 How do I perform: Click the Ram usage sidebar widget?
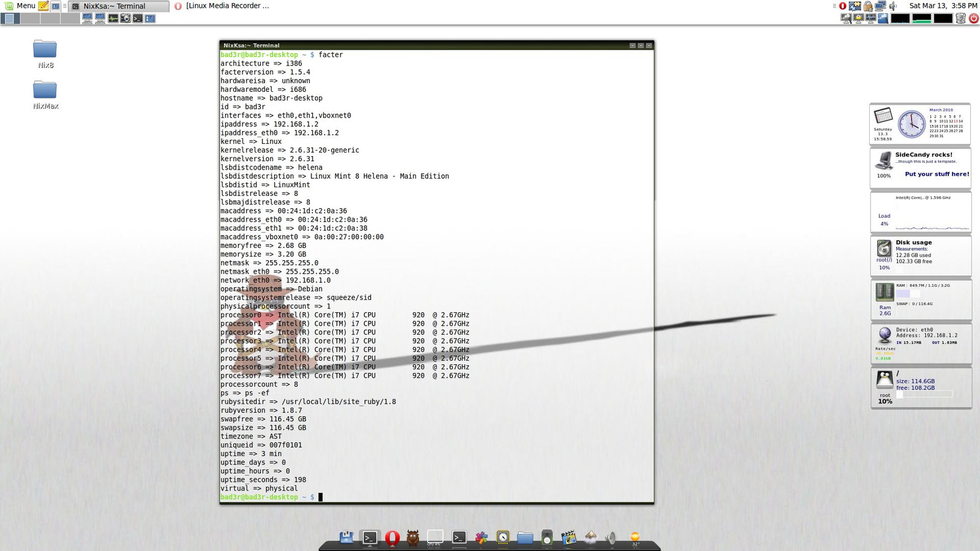click(920, 299)
